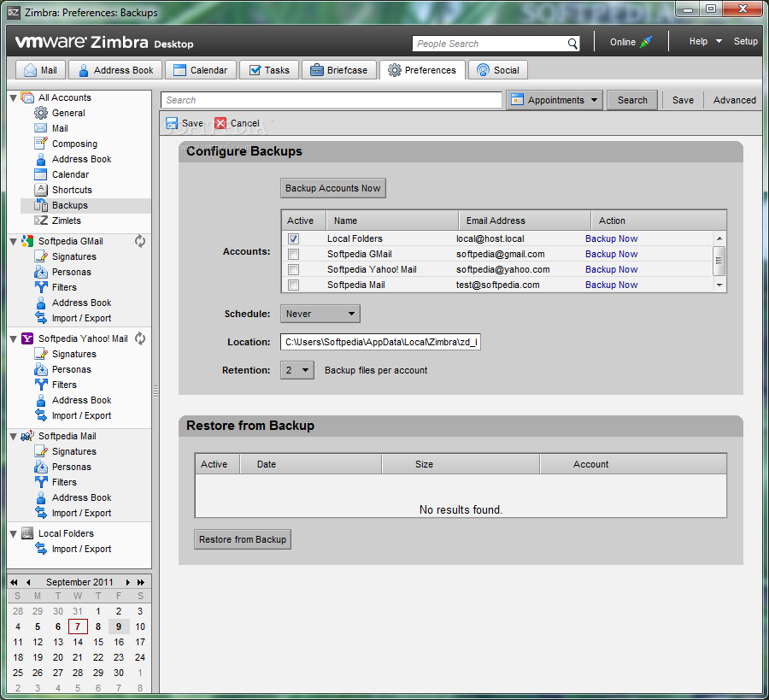
Task: Switch to the Address Book tab
Action: (x=115, y=70)
